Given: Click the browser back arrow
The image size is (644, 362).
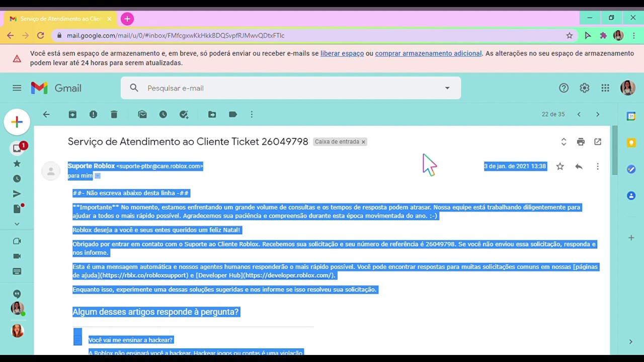Looking at the screenshot, I should point(10,35).
